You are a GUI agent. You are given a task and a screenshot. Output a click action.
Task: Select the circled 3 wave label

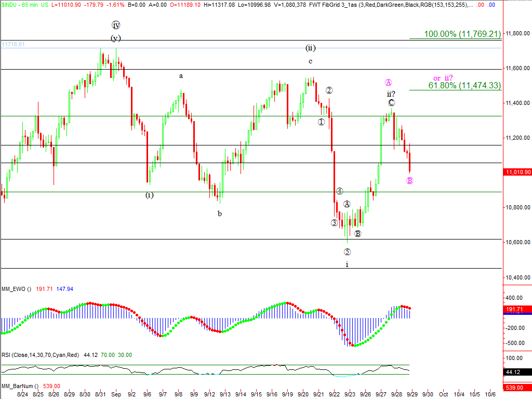click(334, 223)
